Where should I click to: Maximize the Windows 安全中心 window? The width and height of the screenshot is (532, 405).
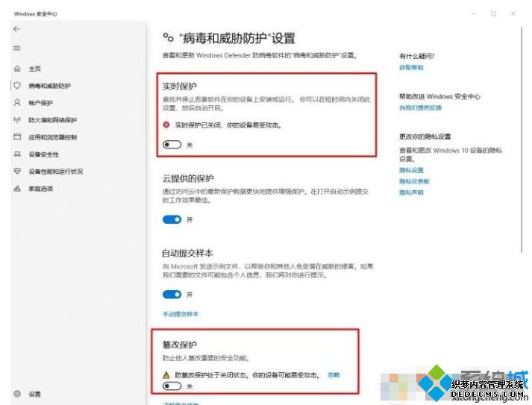pyautogui.click(x=494, y=13)
